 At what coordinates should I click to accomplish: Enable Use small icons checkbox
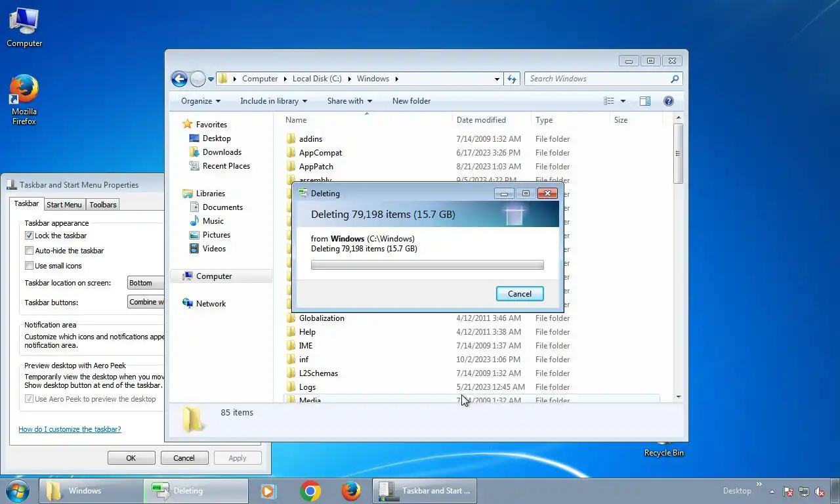tap(29, 266)
